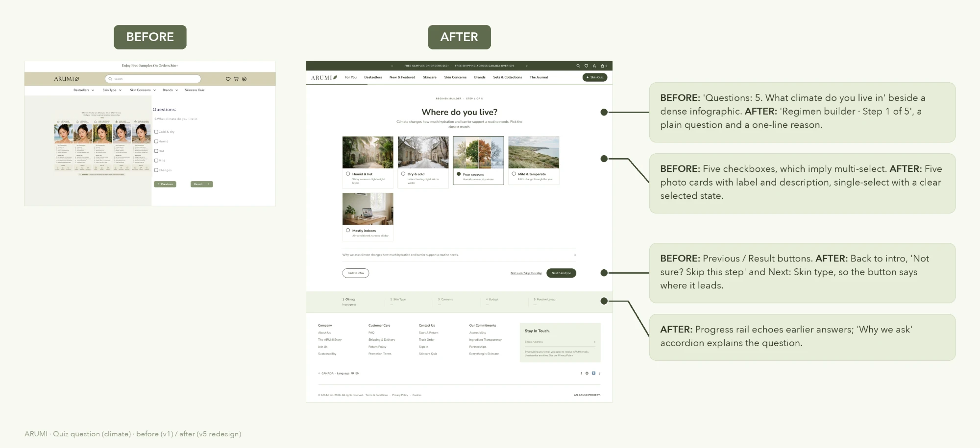The image size is (980, 448).
Task: Open The Journal menu item
Action: pos(539,77)
